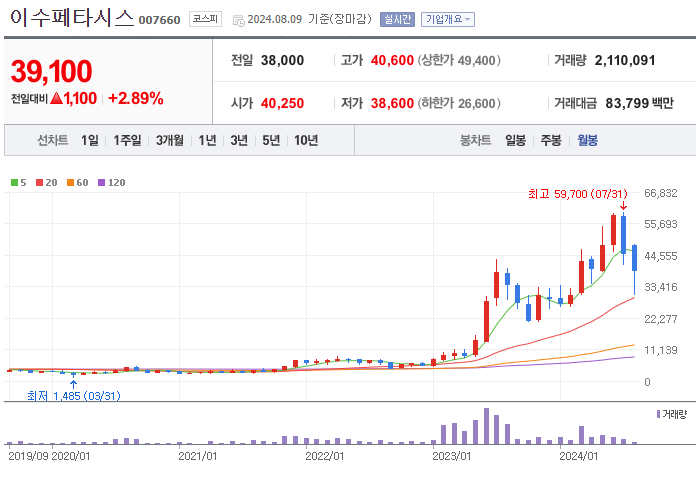Click the stock code 007660

pyautogui.click(x=159, y=20)
